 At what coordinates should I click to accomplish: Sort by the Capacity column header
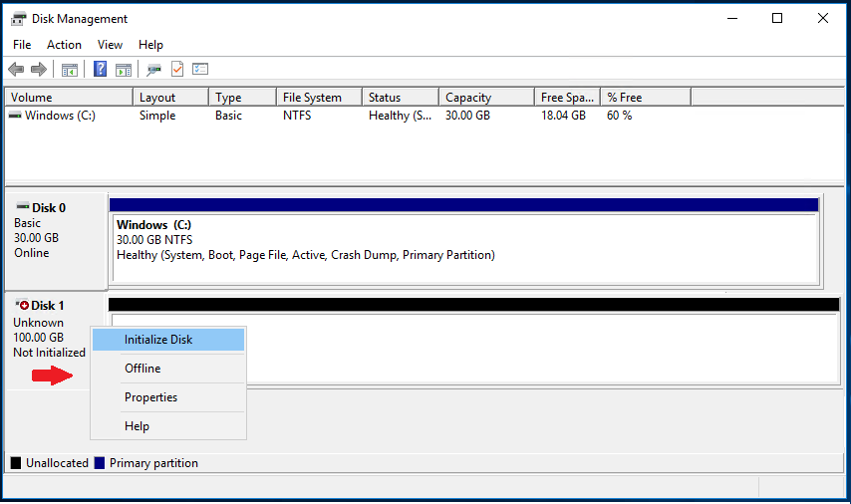[x=487, y=98]
